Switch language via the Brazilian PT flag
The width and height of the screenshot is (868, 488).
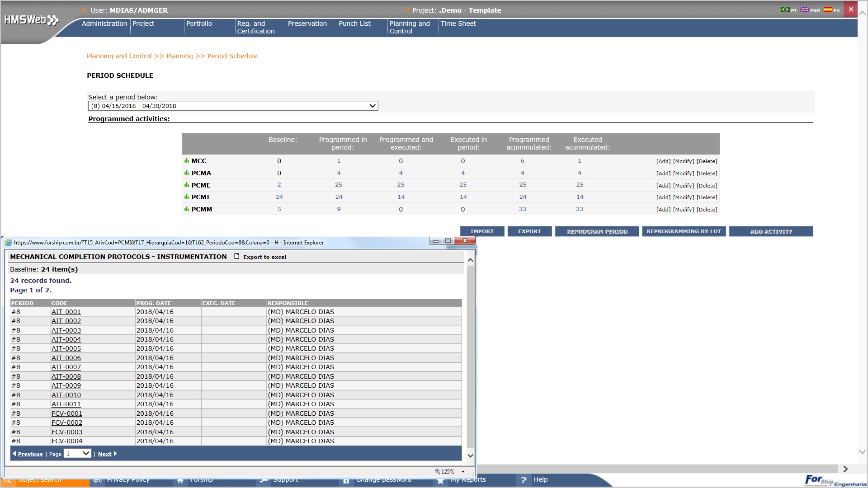[785, 10]
